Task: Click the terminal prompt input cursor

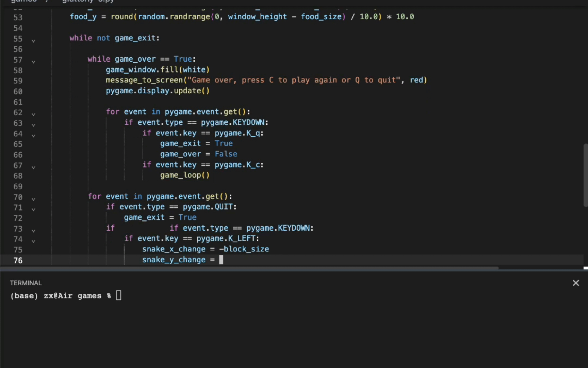Action: [x=118, y=295]
